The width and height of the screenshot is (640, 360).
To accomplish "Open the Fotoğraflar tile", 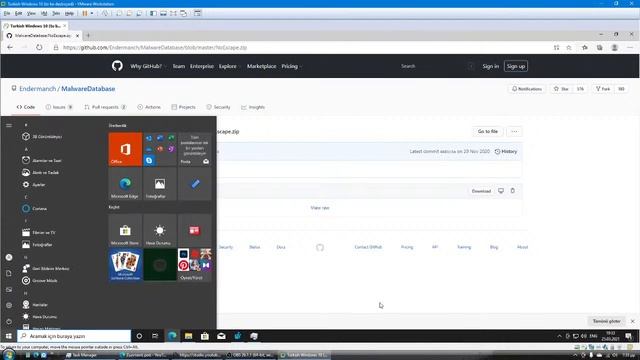I will (x=160, y=184).
